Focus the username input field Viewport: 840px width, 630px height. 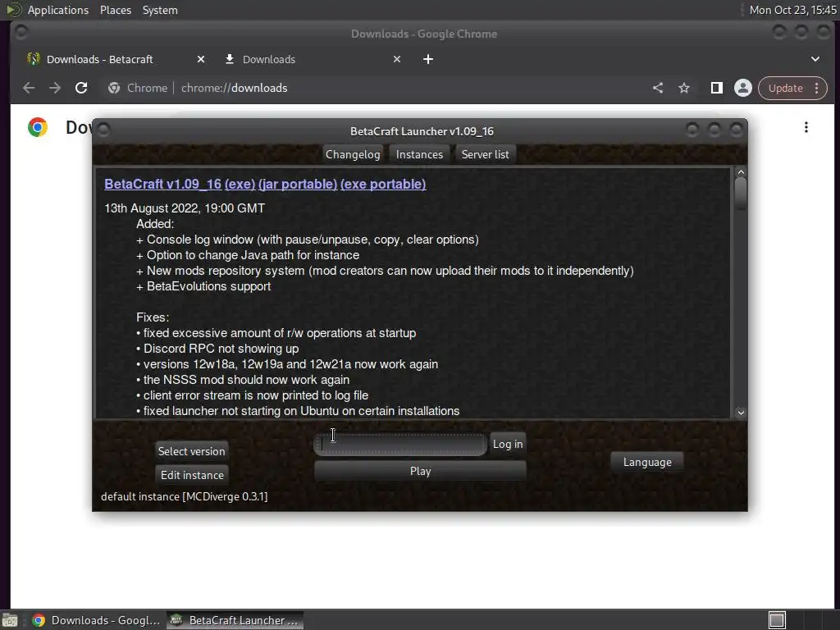click(400, 445)
